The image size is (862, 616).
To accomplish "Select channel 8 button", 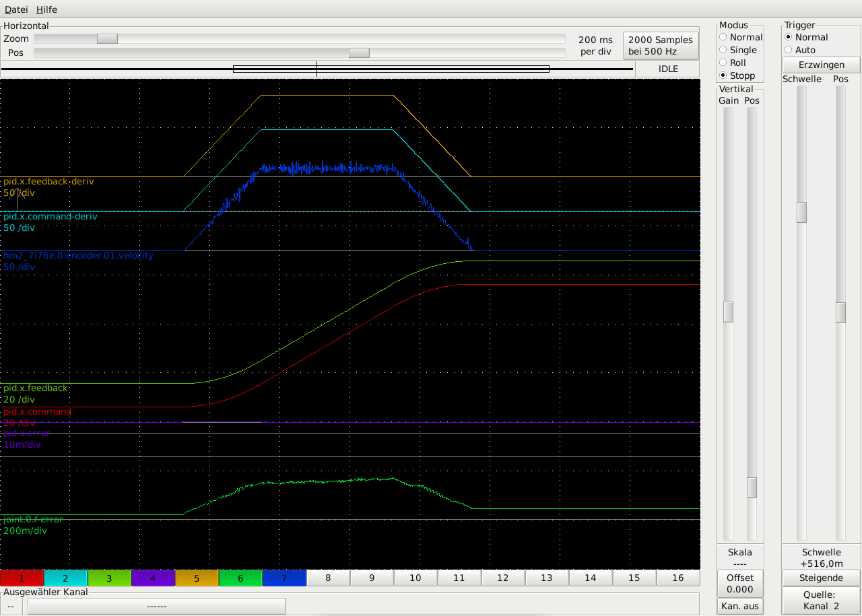I will (328, 578).
